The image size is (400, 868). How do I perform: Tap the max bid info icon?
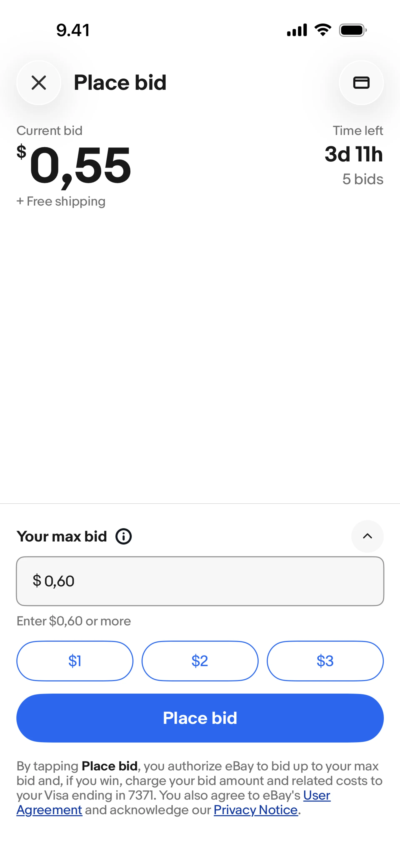pos(124,536)
